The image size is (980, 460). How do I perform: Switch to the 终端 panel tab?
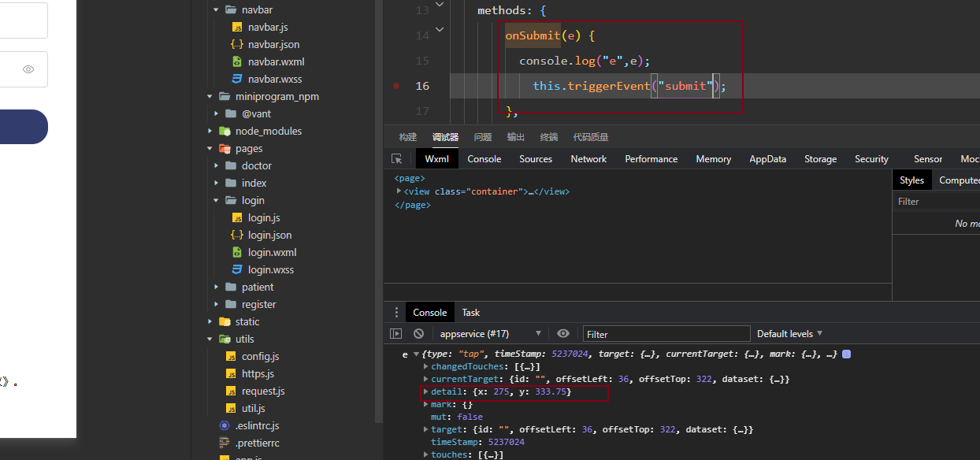tap(548, 137)
